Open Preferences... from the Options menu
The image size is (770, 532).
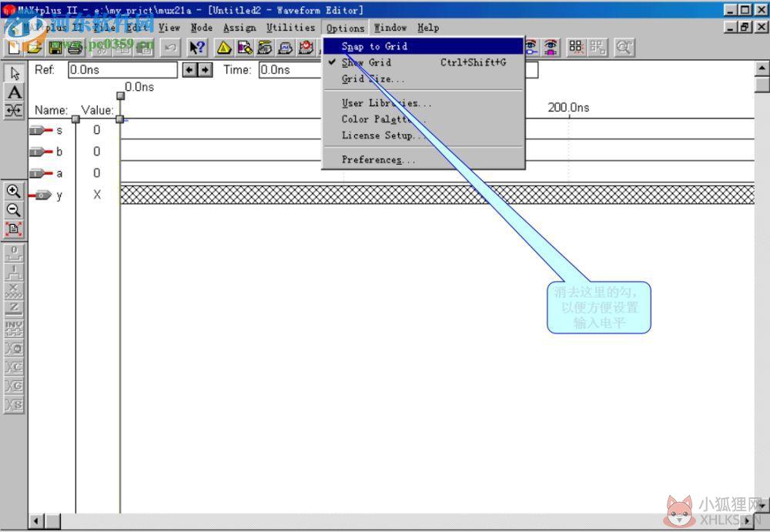423,159
